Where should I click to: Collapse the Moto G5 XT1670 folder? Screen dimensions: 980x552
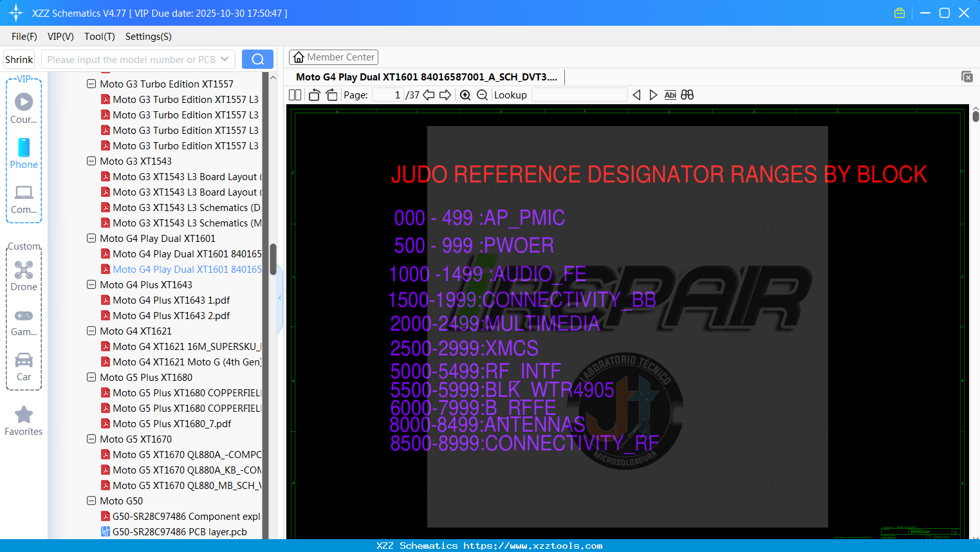pos(91,439)
